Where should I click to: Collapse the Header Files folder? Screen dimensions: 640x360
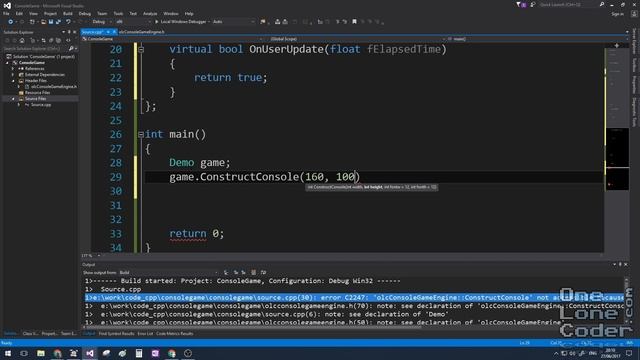tap(13, 81)
